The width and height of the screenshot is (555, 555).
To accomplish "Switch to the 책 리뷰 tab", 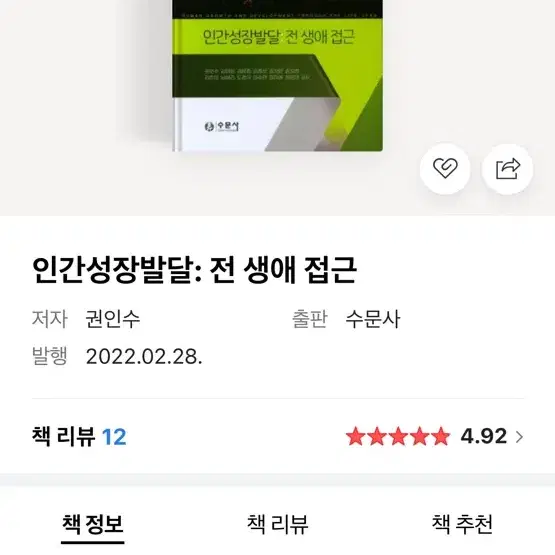I will click(x=278, y=524).
